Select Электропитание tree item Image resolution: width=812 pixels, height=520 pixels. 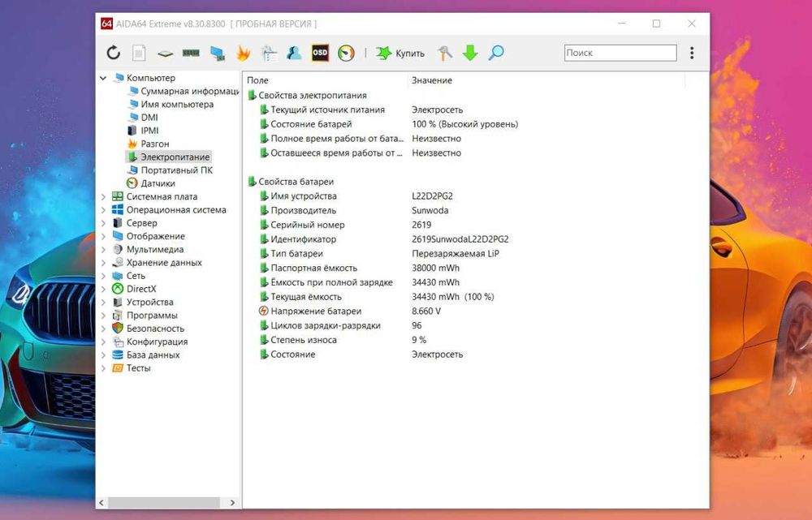pos(169,157)
